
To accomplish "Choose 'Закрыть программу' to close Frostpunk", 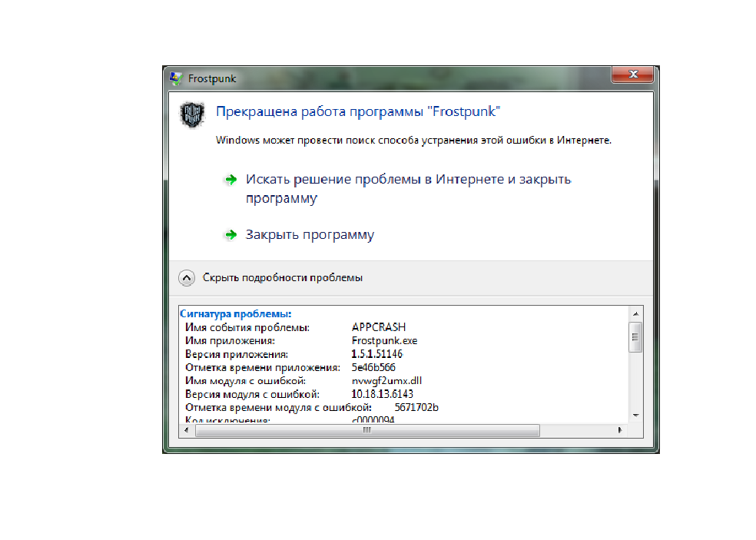I will coord(309,234).
